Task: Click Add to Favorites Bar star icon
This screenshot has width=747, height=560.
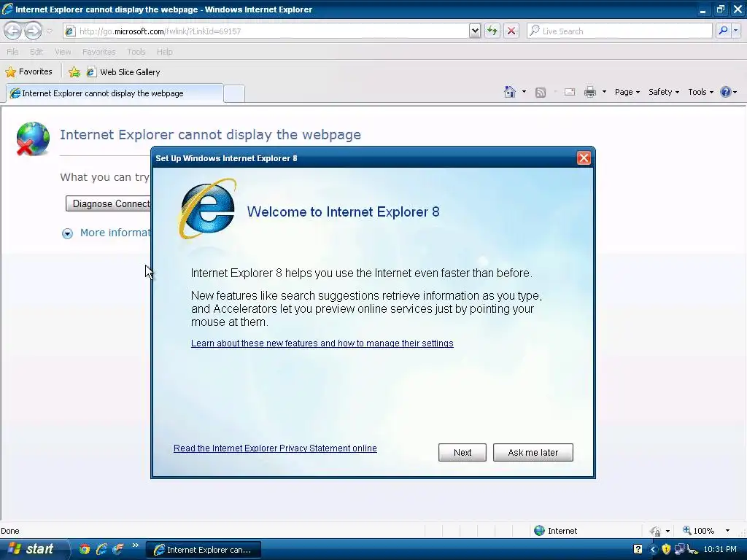Action: click(x=74, y=72)
